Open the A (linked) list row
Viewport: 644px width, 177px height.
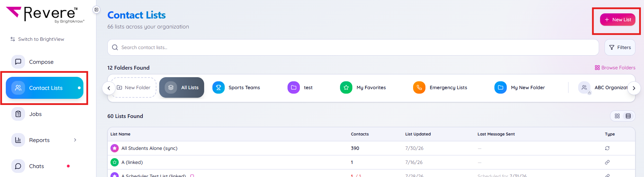pos(371,162)
